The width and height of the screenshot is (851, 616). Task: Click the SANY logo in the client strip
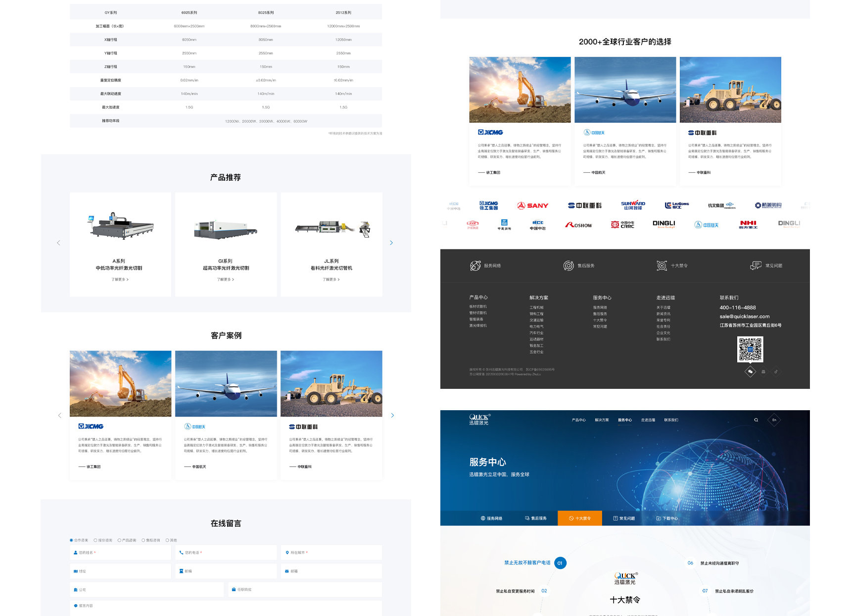pos(533,206)
